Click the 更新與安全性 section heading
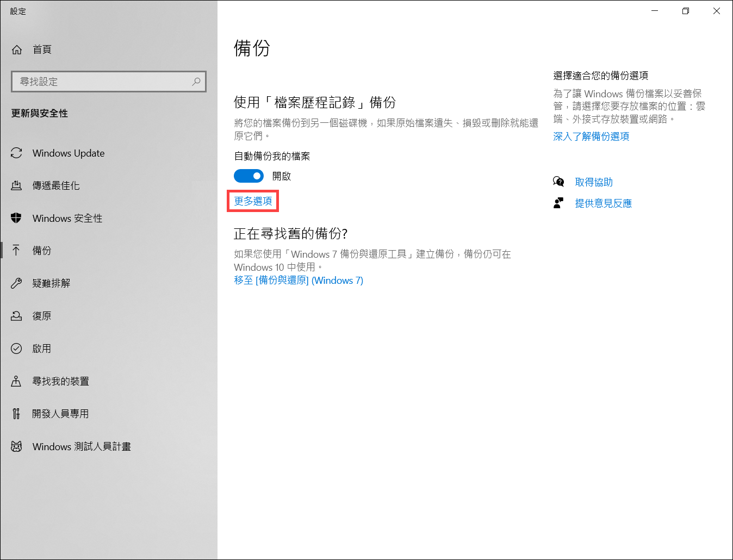 tap(40, 113)
